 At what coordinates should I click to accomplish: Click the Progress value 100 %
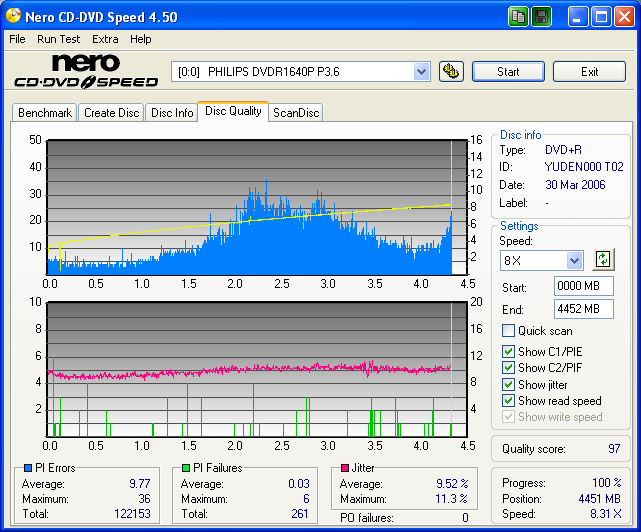click(x=607, y=483)
